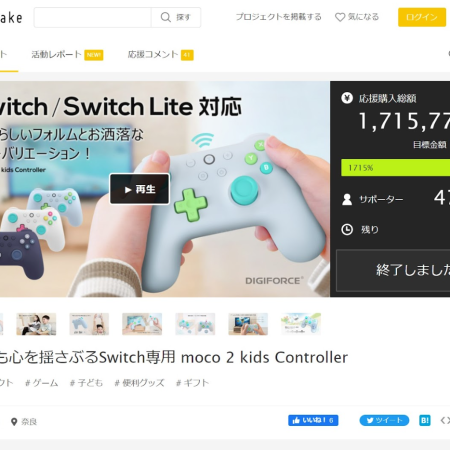Click the #便利グッズ hashtag link

(139, 383)
